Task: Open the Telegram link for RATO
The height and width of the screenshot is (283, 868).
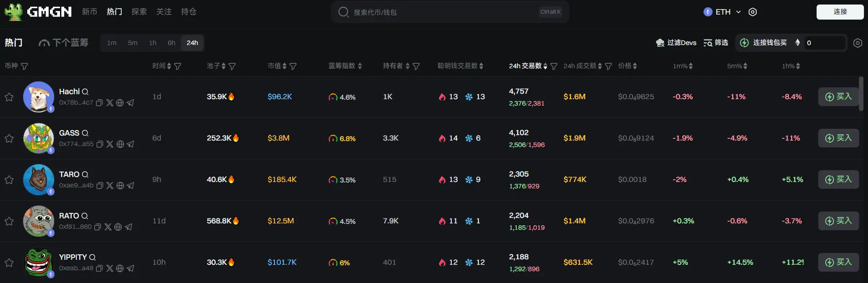Action: pos(129,227)
